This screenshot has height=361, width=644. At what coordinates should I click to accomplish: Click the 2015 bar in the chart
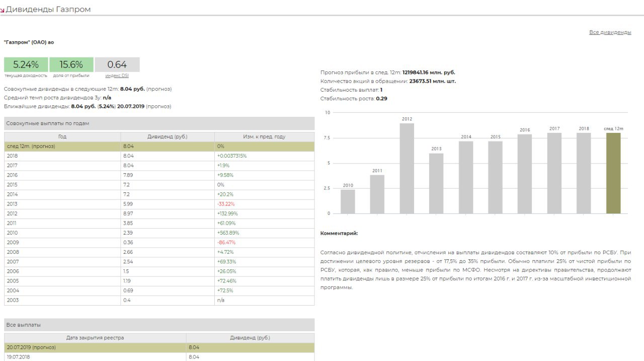click(x=496, y=177)
